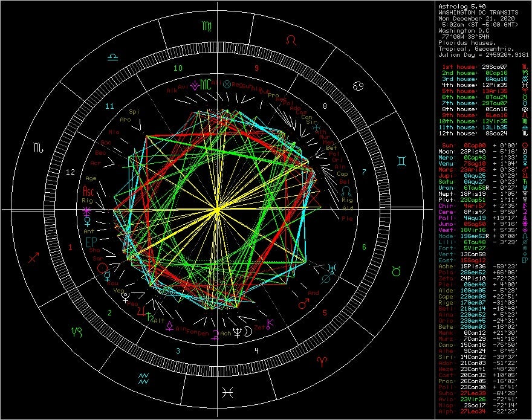Click the 'Satu: 0Aqu27' sidebar row
532x420 pixels.
484,182
